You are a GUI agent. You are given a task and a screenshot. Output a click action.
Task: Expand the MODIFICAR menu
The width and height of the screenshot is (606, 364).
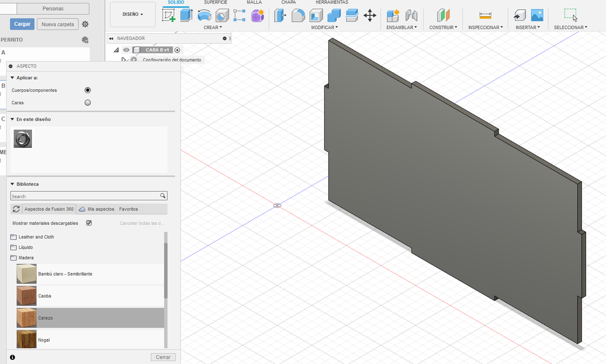coord(324,27)
